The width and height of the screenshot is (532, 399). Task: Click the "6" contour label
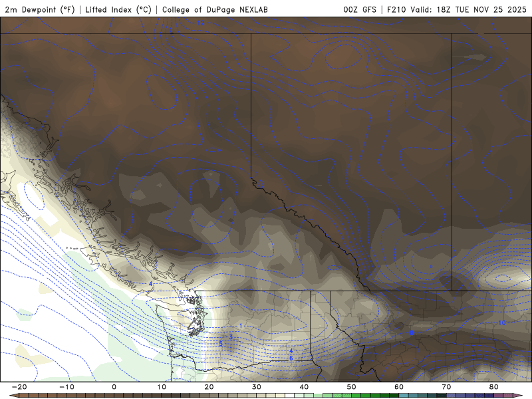click(x=291, y=358)
